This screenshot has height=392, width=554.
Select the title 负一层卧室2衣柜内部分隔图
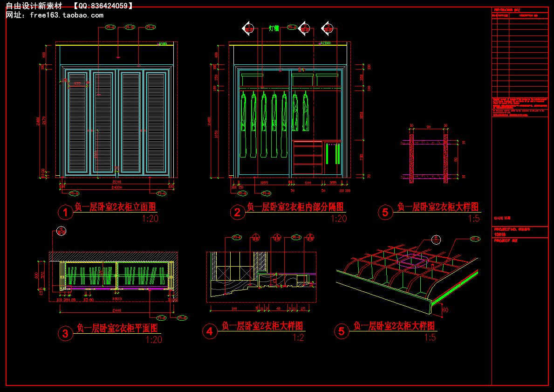[x=295, y=207]
